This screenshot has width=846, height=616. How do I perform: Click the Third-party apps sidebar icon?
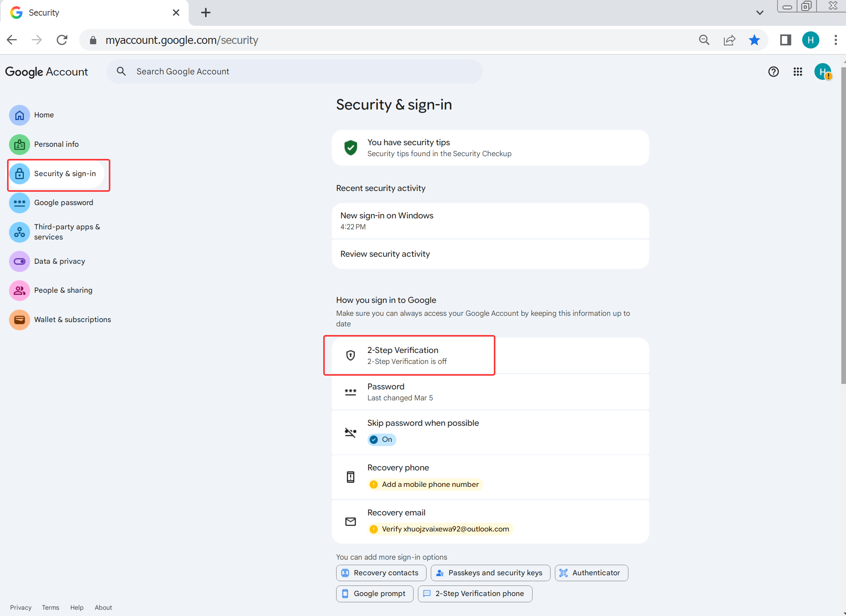click(20, 232)
